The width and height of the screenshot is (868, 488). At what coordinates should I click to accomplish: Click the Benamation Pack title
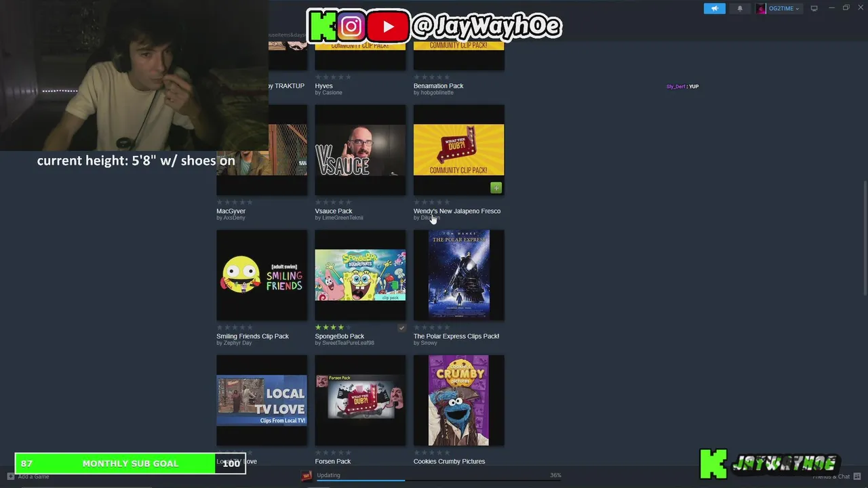click(x=439, y=86)
